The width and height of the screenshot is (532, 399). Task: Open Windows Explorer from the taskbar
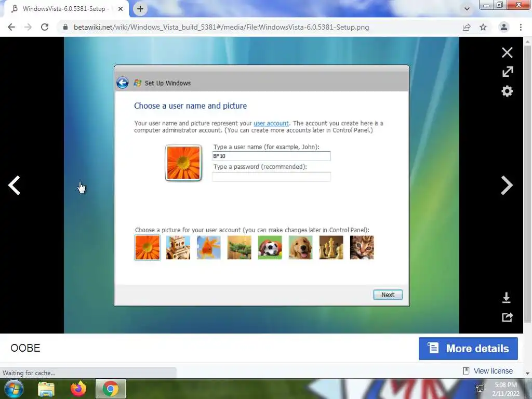[46, 389]
